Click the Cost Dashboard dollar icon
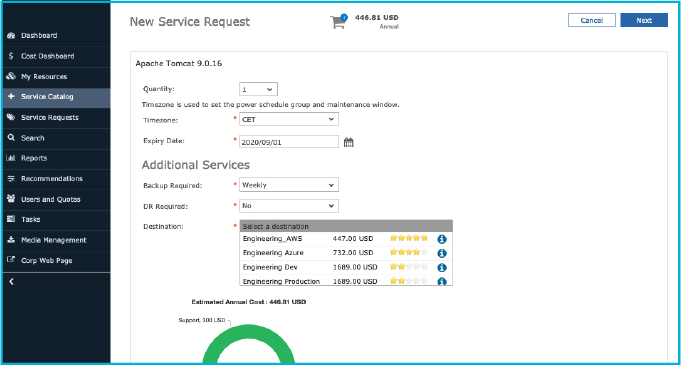681x365 pixels. pyautogui.click(x=11, y=56)
